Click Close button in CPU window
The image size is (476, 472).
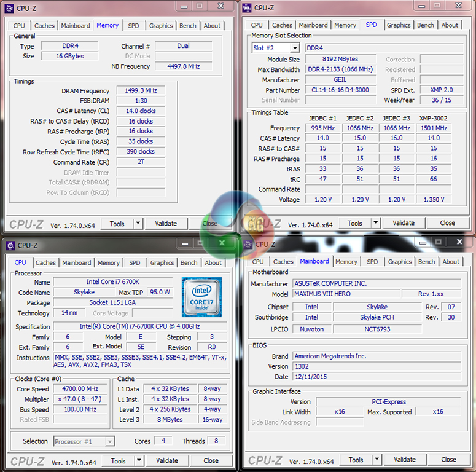click(211, 461)
